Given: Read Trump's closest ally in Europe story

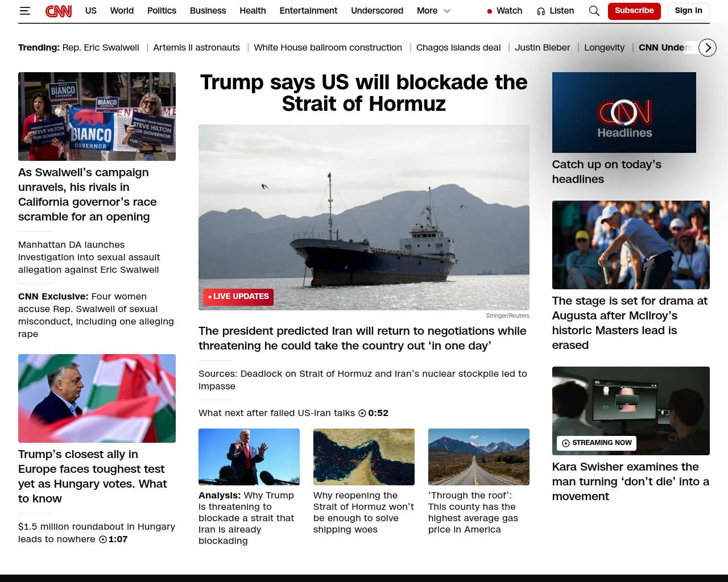Looking at the screenshot, I should coord(93,476).
